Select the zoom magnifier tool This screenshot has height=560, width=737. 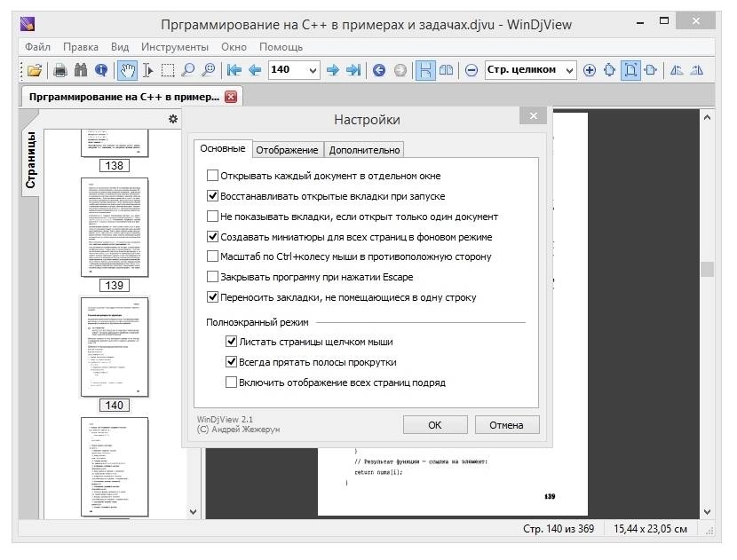click(x=208, y=70)
